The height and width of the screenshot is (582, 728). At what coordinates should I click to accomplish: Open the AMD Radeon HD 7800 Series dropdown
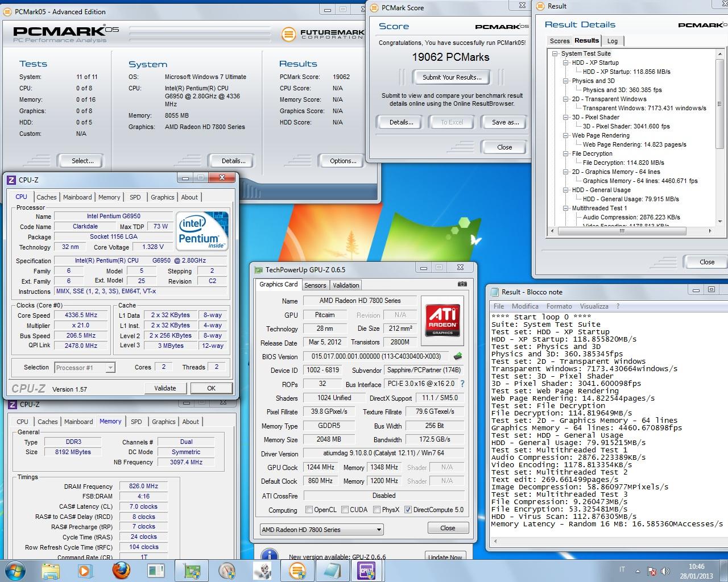click(321, 530)
